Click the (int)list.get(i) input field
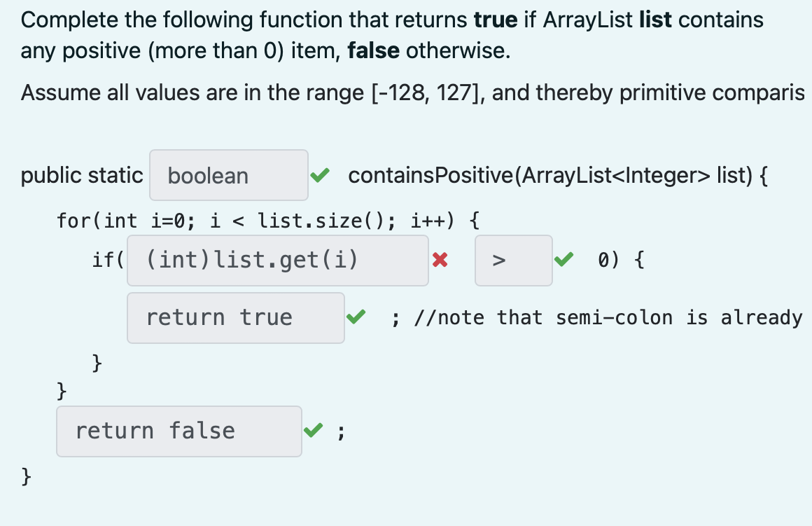Image resolution: width=812 pixels, height=526 pixels. (278, 260)
